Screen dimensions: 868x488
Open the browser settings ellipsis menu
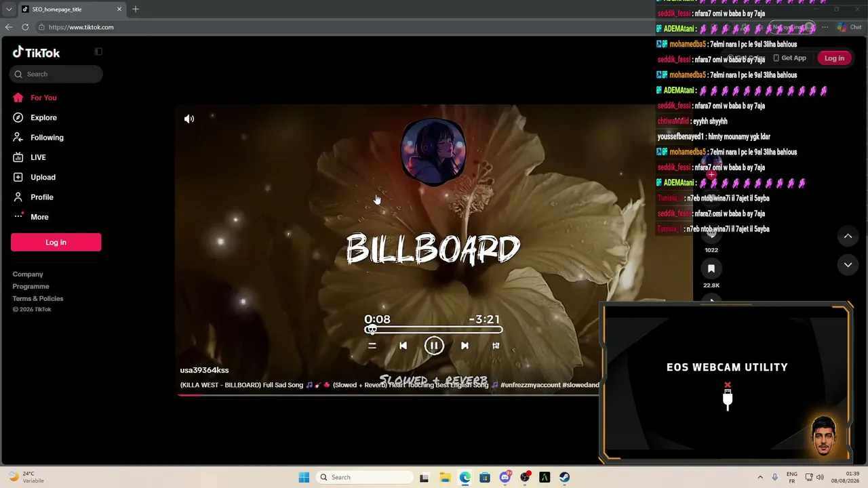click(825, 27)
